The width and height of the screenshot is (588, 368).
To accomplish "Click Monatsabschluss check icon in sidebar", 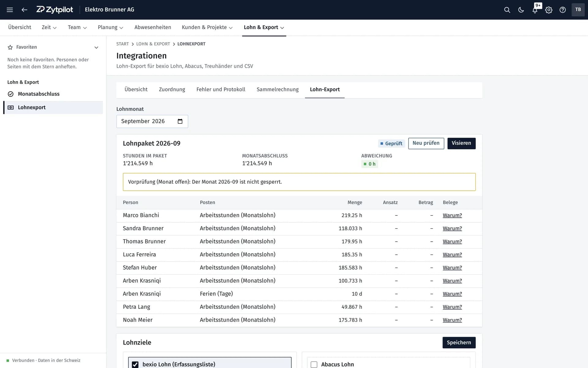I will [x=10, y=94].
